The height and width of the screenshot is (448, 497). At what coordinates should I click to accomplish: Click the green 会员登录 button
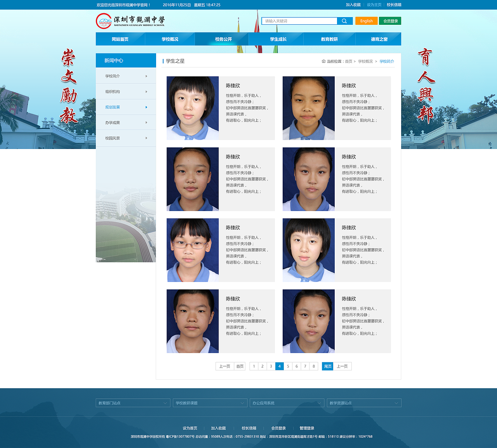[390, 21]
